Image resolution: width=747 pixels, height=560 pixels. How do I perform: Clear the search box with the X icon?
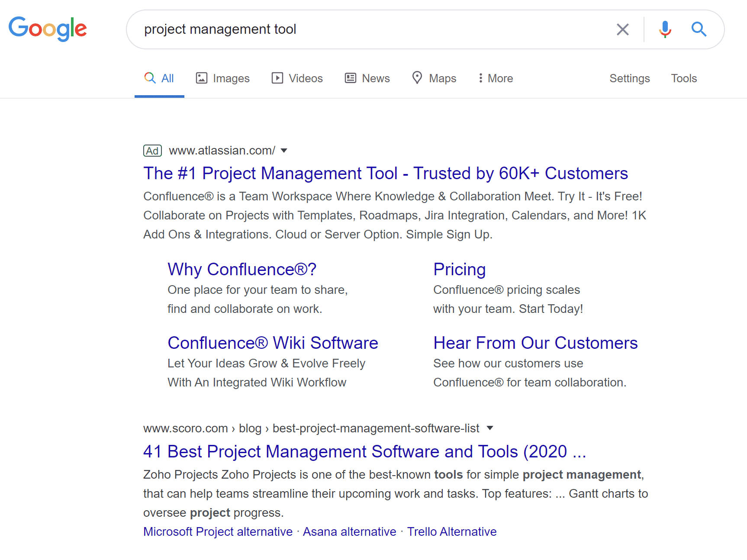tap(622, 29)
